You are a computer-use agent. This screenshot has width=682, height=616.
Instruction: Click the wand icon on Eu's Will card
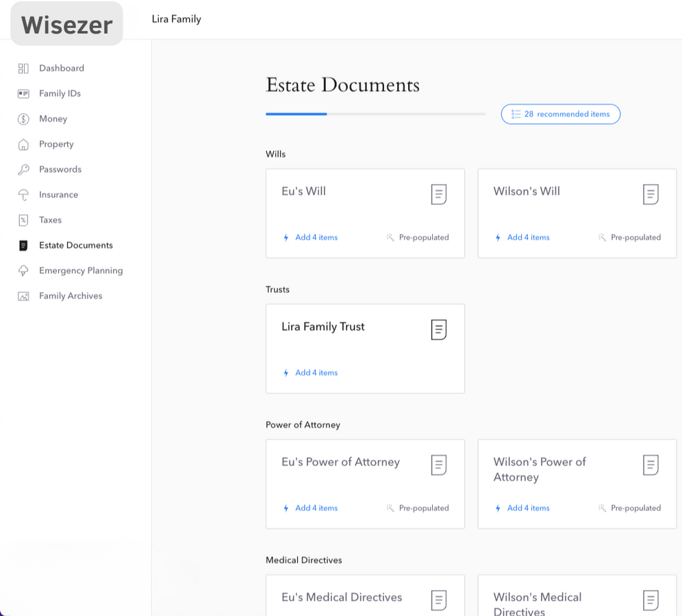(390, 237)
